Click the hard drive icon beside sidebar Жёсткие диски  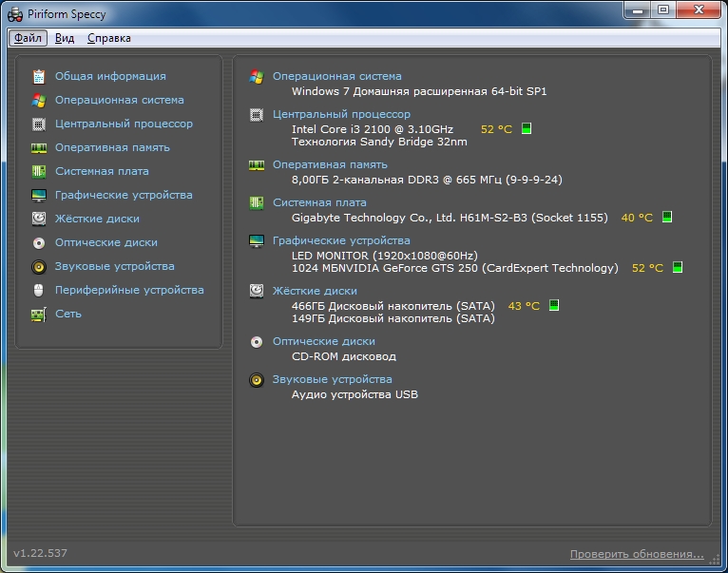(39, 219)
